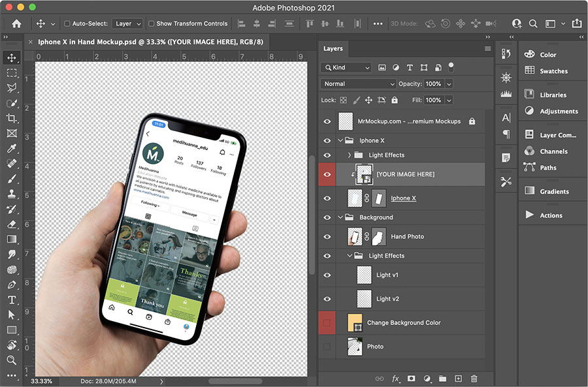The width and height of the screenshot is (588, 387).
Task: Click the Share icon at top right
Action: (577, 23)
